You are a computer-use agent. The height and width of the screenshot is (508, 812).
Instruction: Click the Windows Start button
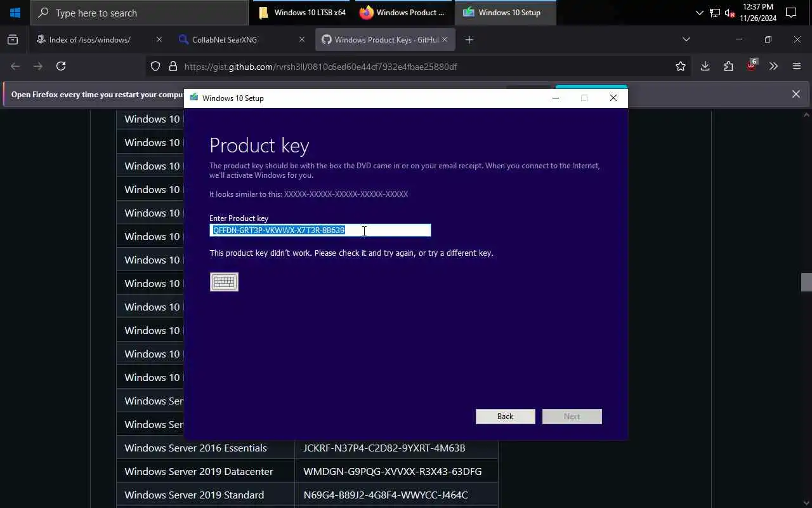pos(15,13)
